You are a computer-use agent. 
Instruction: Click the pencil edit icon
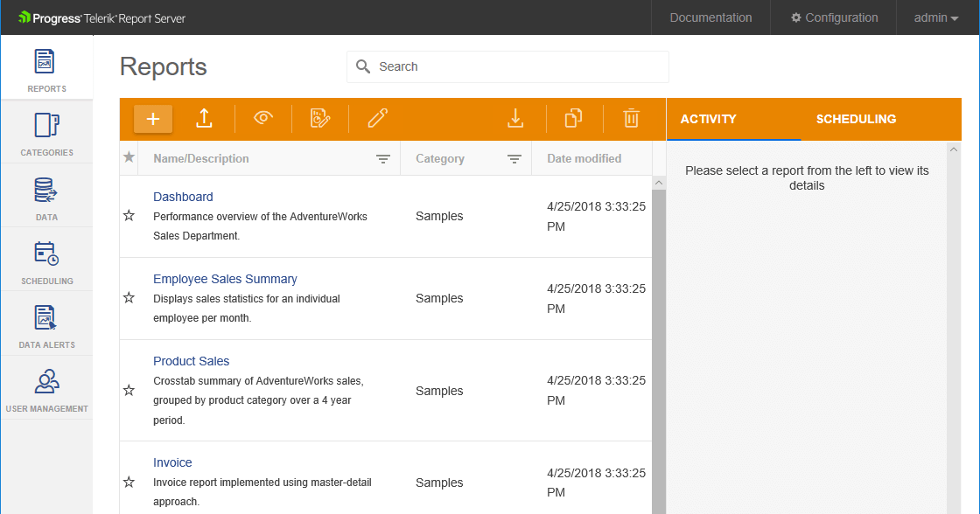click(x=377, y=119)
